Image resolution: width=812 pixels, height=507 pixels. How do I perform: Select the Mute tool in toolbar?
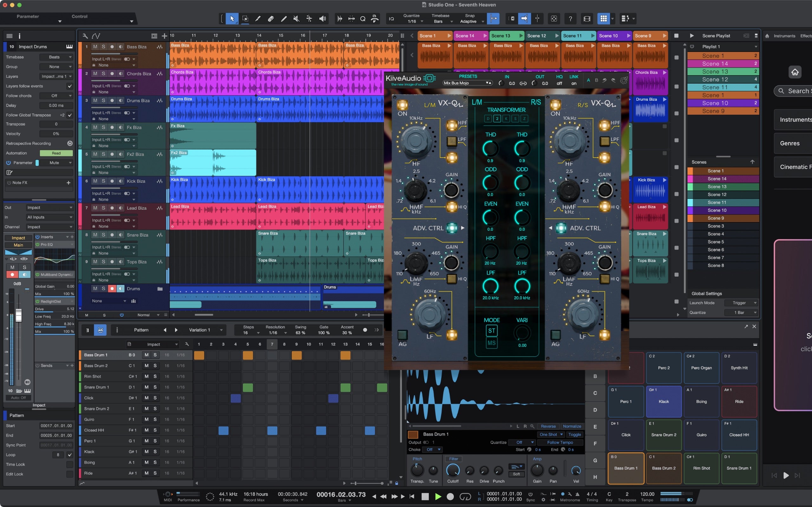[x=296, y=19]
